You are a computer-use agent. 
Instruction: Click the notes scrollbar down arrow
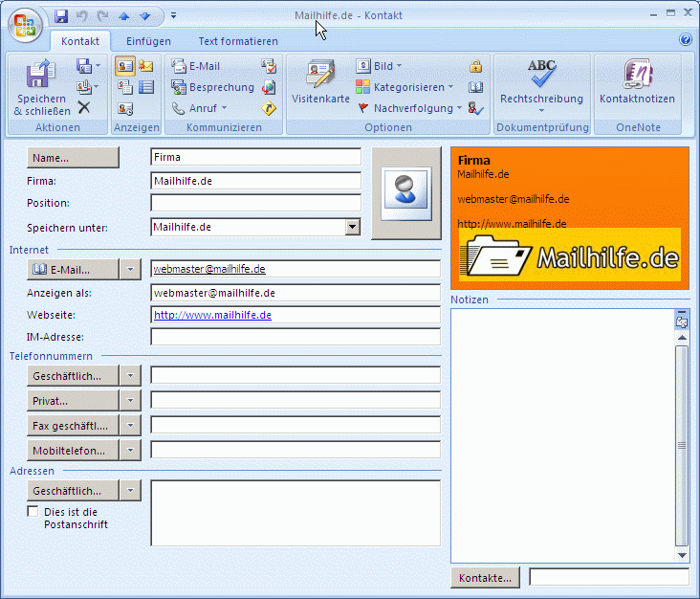(x=682, y=555)
